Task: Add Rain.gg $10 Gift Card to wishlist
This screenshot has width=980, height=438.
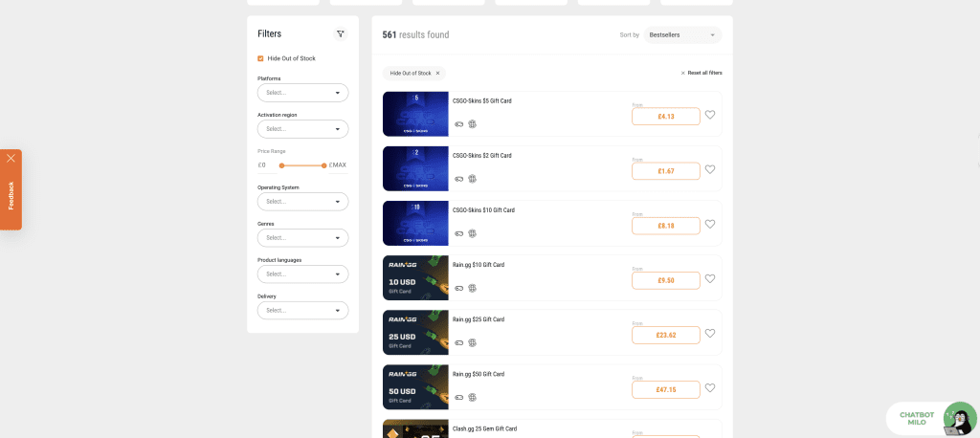Action: (x=710, y=278)
